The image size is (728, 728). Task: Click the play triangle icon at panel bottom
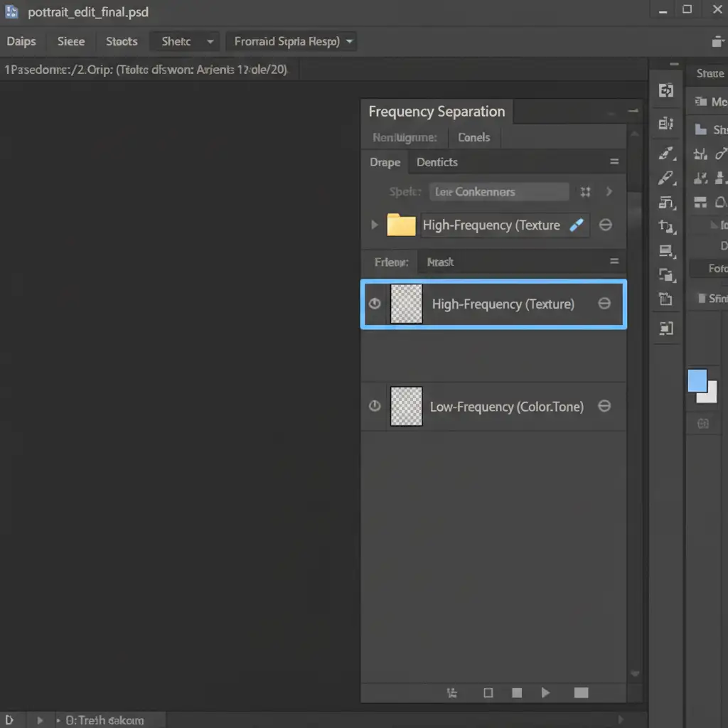click(545, 692)
